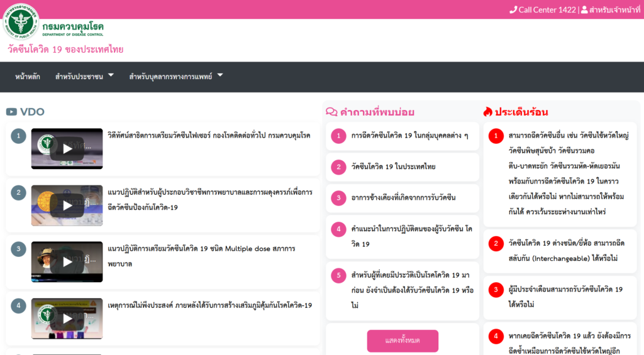Click the phone icon beside Call Center 1422
Screen dimensions: 644x355
513,9
